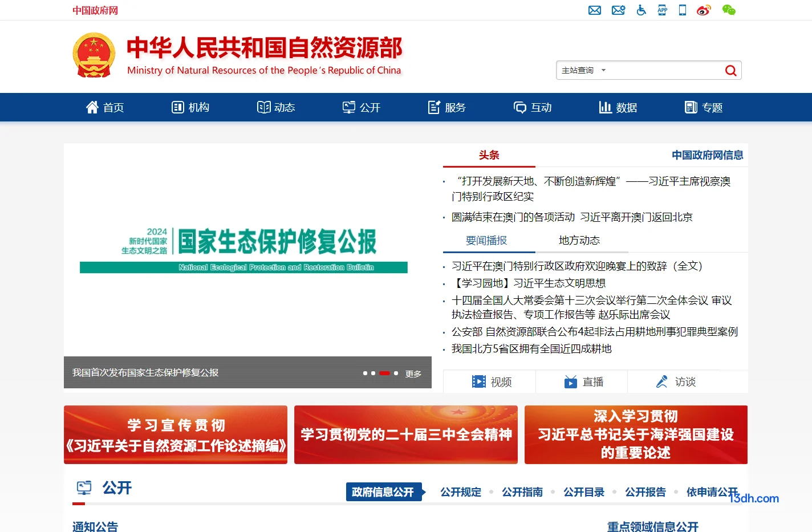Open news 我国北方5省区拥有全国近四成耕地

[x=531, y=349]
